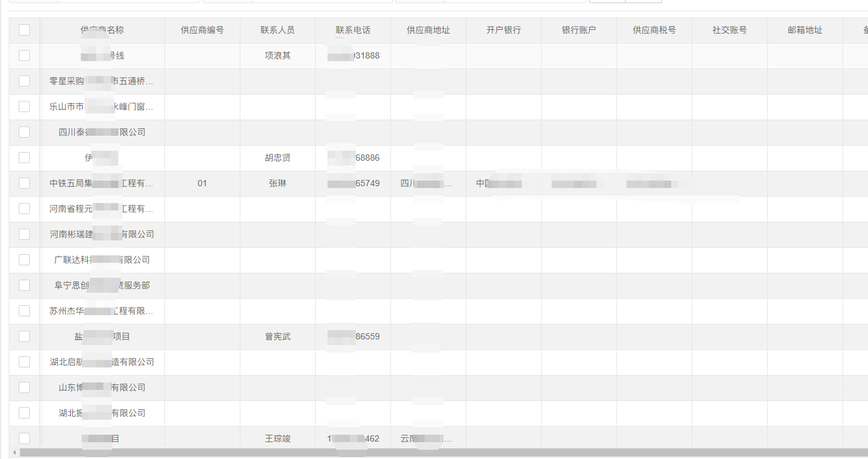The image size is (868, 459).
Task: Click contact name 张琳 in the table
Action: click(x=277, y=184)
